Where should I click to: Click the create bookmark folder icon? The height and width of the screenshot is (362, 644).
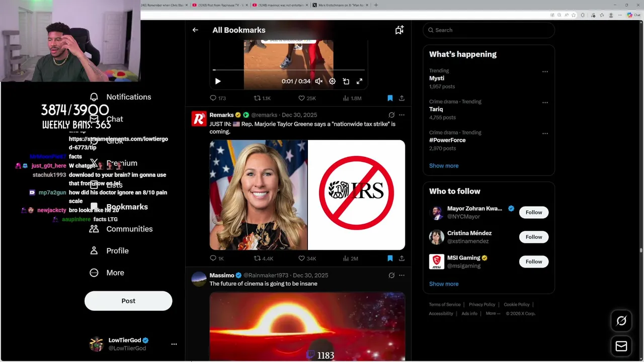[x=399, y=30]
